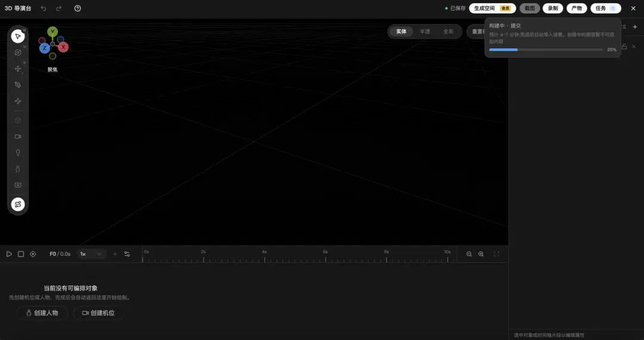Click the undo arrow in the header
Screen dimensions: 644x340
point(44,8)
